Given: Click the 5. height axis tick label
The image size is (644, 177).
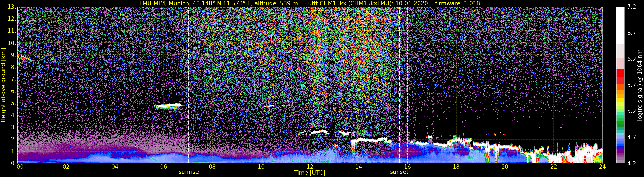Looking at the screenshot, I should 13,103.
